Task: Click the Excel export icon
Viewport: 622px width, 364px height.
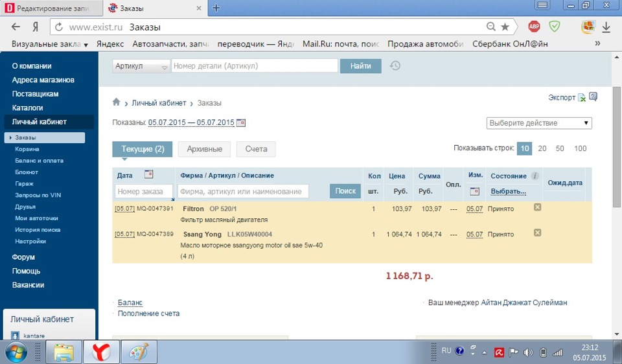Action: coord(582,98)
